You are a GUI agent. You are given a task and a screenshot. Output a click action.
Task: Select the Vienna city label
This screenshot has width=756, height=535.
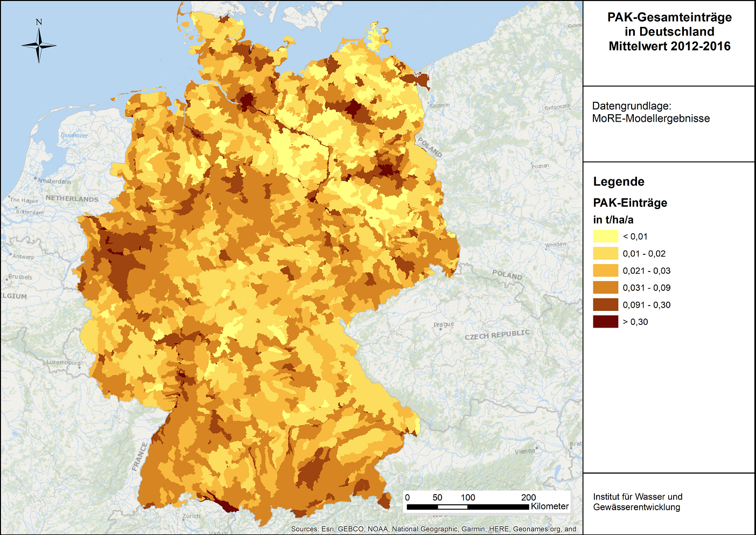tap(524, 451)
